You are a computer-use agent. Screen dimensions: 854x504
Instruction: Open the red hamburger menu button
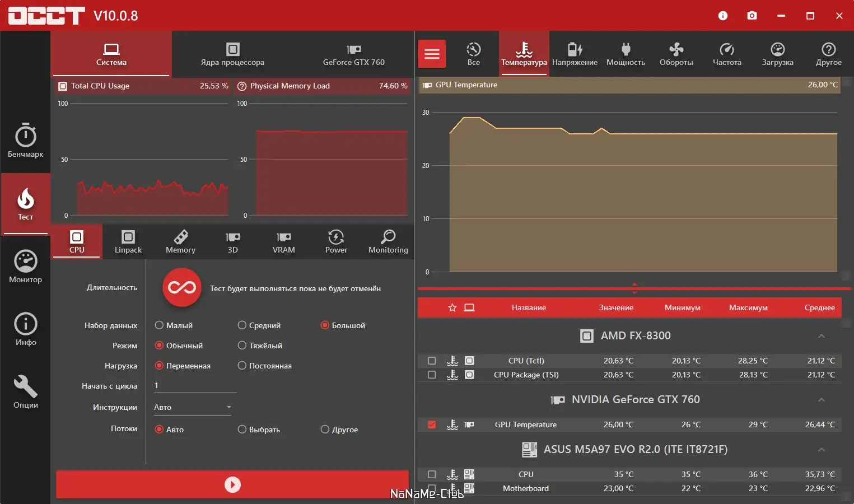[432, 54]
